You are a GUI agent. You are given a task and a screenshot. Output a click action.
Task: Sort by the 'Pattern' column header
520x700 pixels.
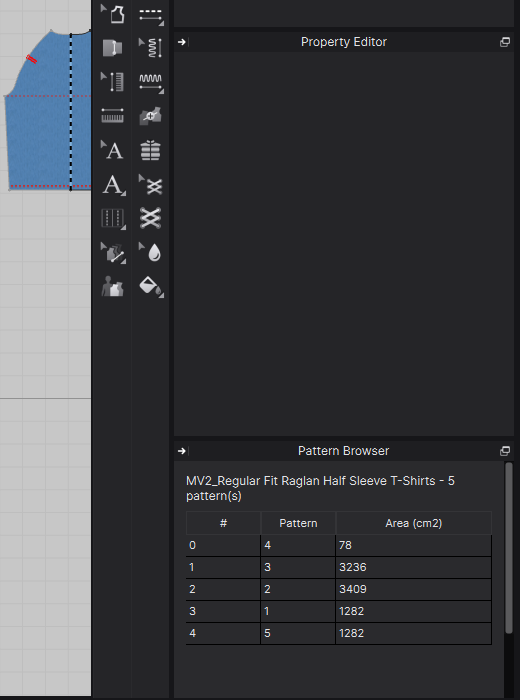[298, 523]
